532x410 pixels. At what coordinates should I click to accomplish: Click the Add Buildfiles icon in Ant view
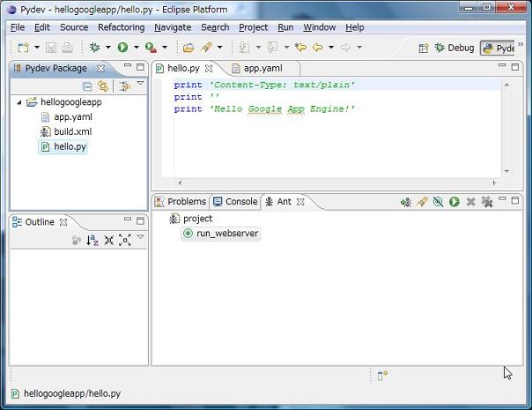click(x=406, y=202)
